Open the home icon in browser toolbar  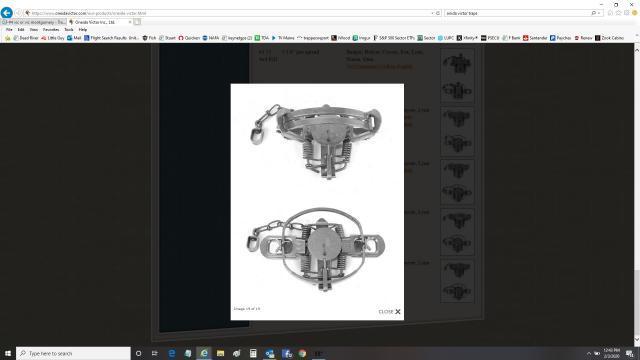coord(611,13)
